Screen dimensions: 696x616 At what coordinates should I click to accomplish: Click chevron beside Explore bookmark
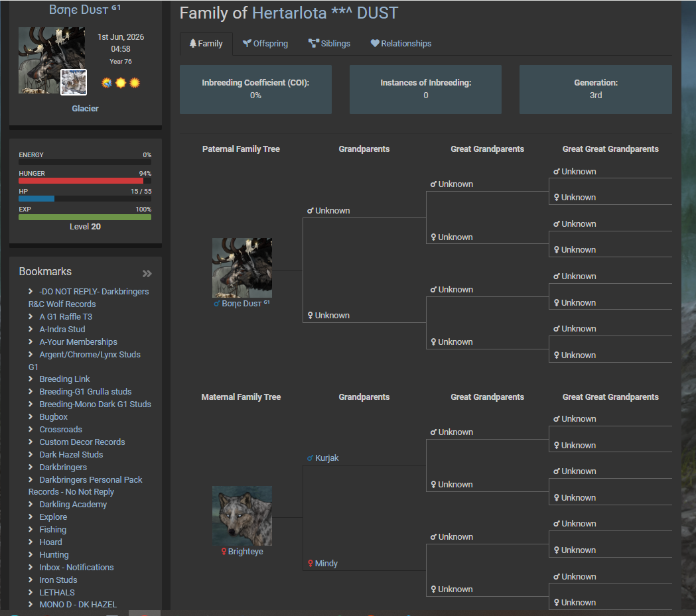tap(31, 517)
